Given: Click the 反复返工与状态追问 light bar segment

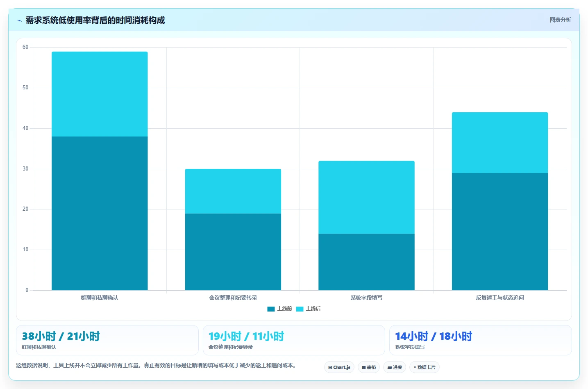Looking at the screenshot, I should (500, 143).
